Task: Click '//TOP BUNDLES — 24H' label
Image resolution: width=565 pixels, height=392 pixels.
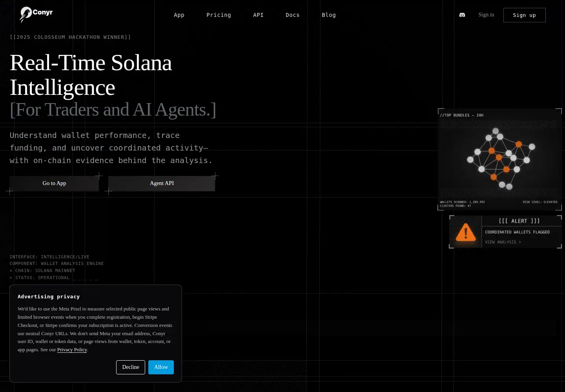Action: click(461, 115)
